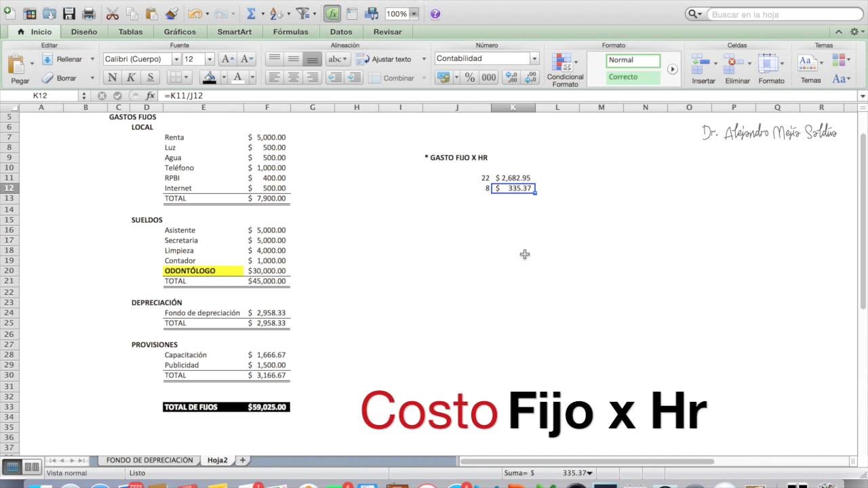The width and height of the screenshot is (868, 488).
Task: Apply the Correcto cell style
Action: point(633,77)
